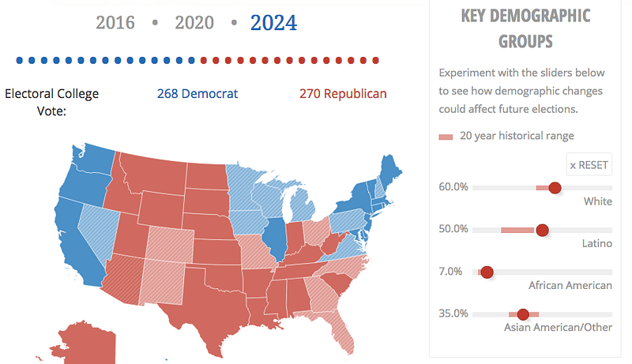Click the White voter slider handle
The height and width of the screenshot is (364, 632).
(x=555, y=188)
